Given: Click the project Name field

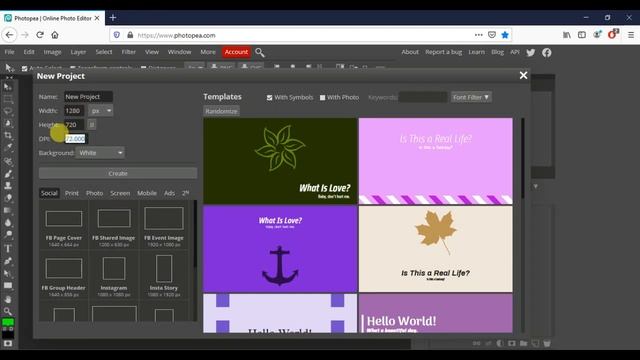Looking at the screenshot, I should 88,97.
